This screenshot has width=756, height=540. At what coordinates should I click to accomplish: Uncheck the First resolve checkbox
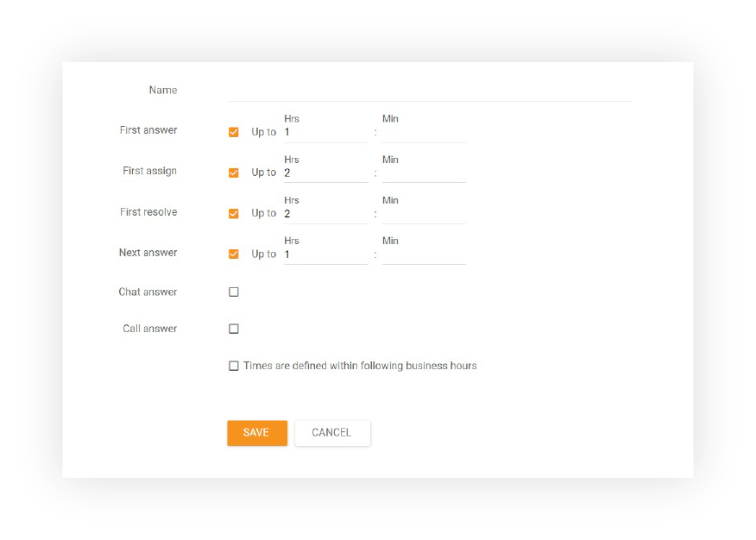pos(233,213)
